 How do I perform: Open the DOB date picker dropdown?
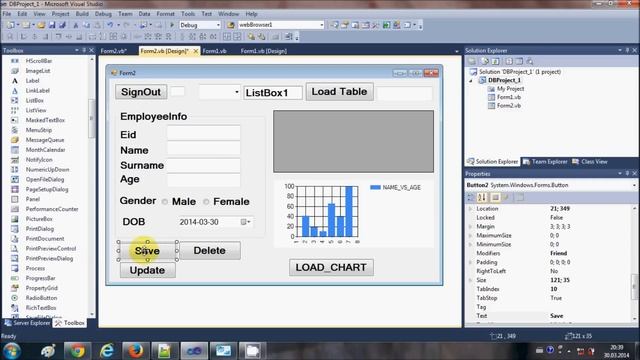[x=246, y=222]
